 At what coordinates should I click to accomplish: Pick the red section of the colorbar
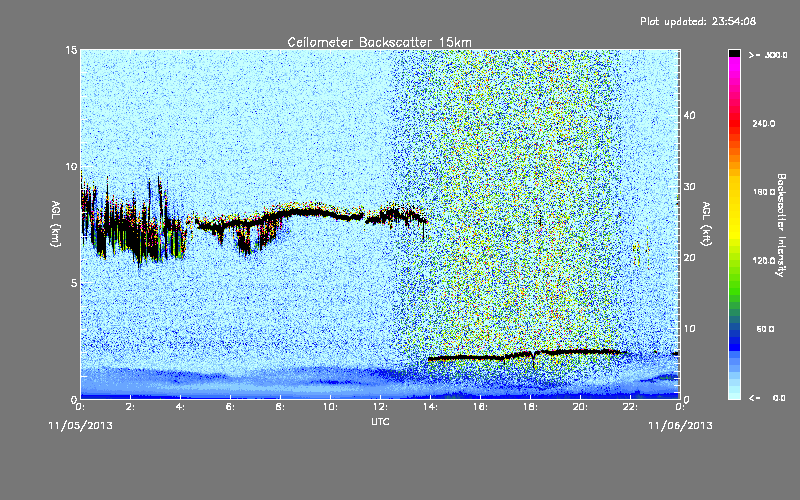(x=734, y=125)
